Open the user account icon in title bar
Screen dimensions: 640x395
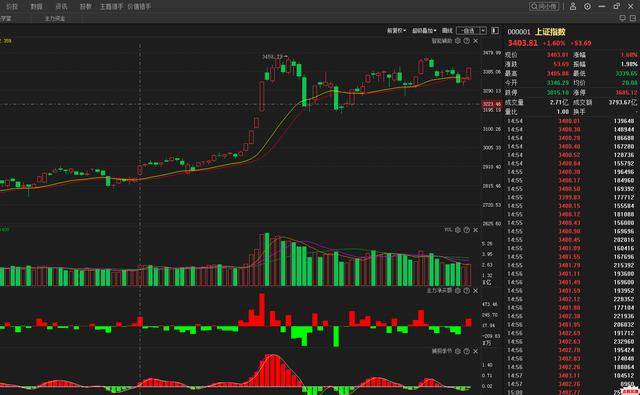(573, 6)
